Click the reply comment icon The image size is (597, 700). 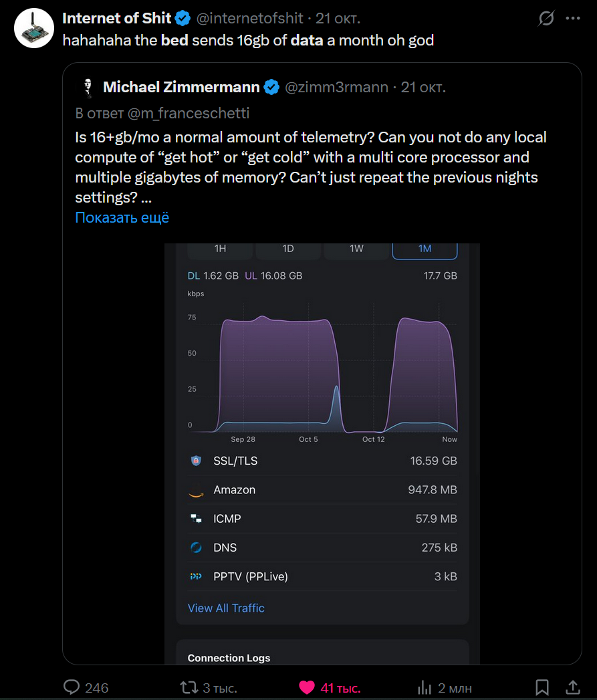click(x=72, y=687)
